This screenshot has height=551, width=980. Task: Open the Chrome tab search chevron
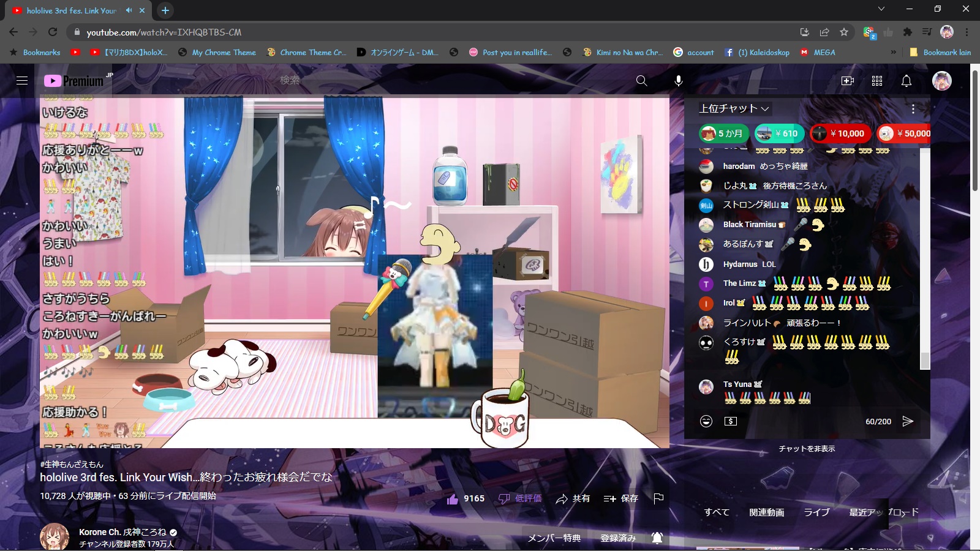coord(881,9)
